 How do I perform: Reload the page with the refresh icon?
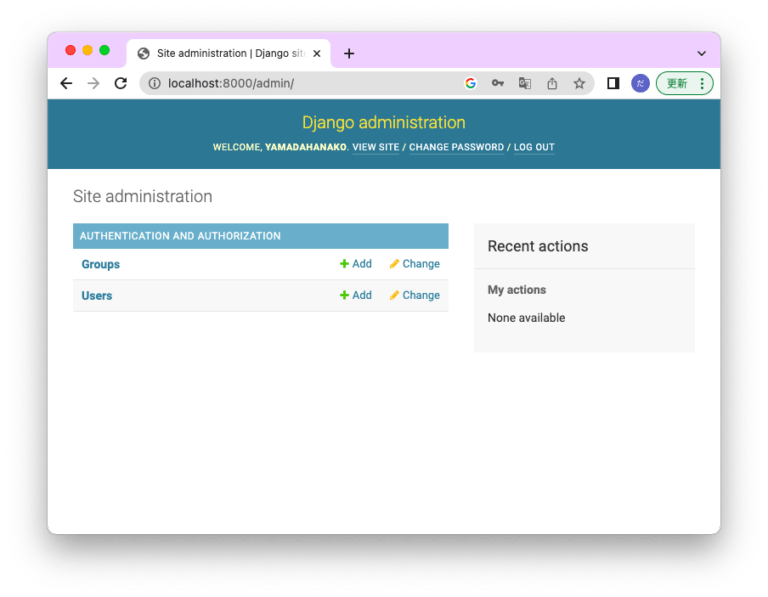coord(121,84)
